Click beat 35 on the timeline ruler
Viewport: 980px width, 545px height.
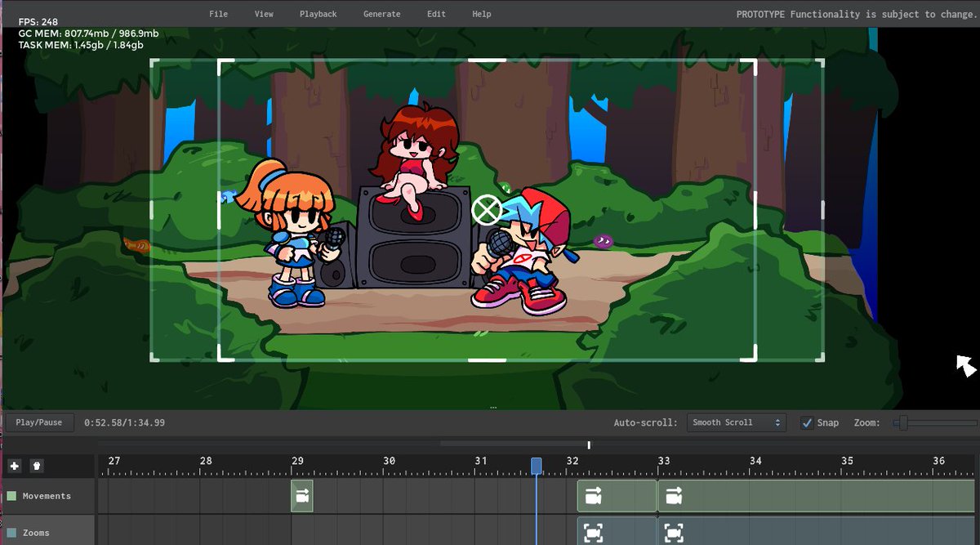pyautogui.click(x=847, y=461)
